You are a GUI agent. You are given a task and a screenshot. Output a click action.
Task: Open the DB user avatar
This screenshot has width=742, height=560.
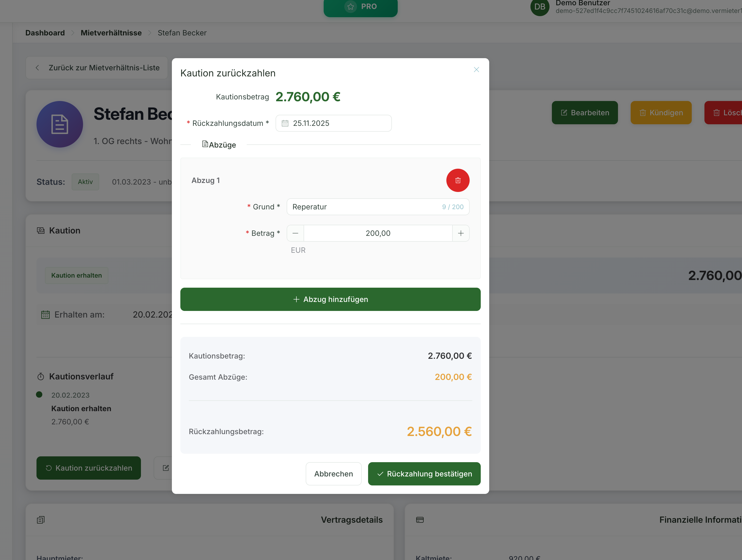click(x=539, y=7)
